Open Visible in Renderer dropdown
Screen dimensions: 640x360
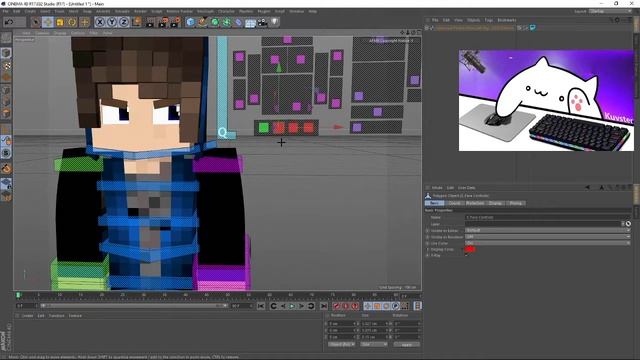(548, 237)
